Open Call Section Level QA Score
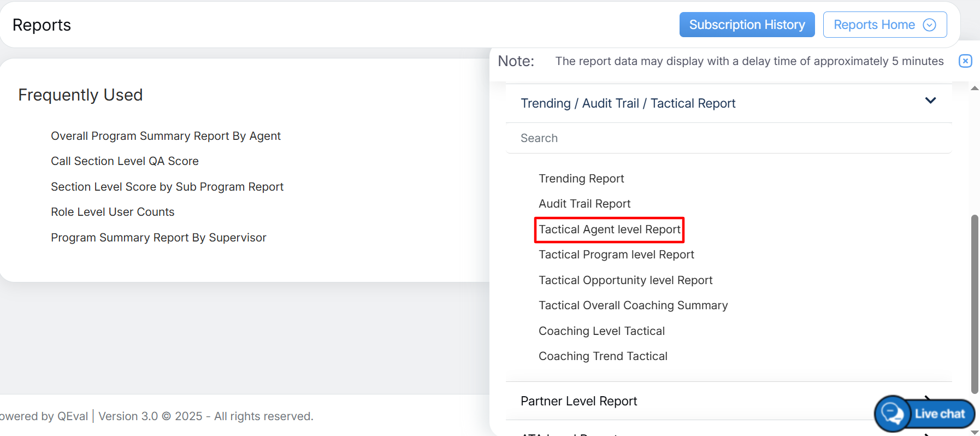 pos(125,161)
